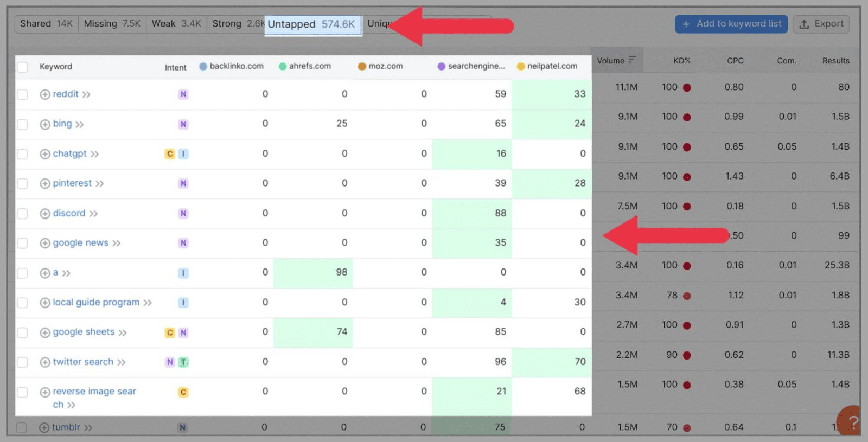The height and width of the screenshot is (442, 868).
Task: Click the N intent badge in reddit row
Action: click(x=183, y=94)
